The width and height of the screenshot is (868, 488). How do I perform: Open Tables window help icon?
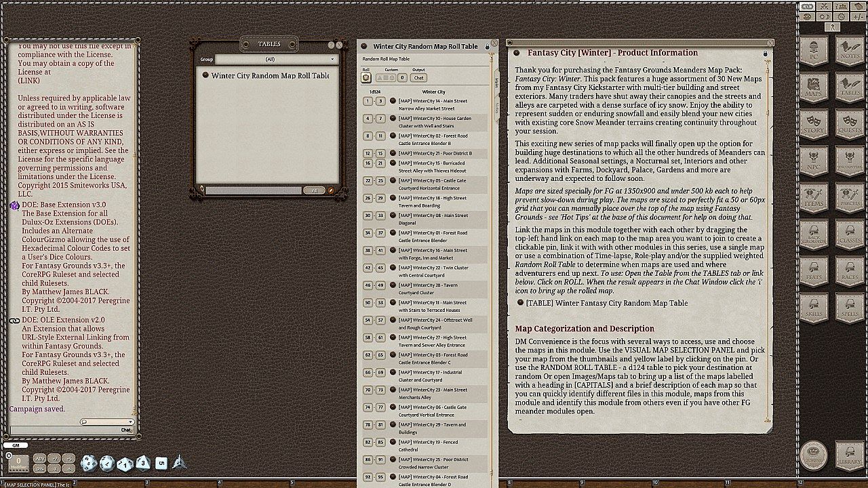click(x=332, y=45)
